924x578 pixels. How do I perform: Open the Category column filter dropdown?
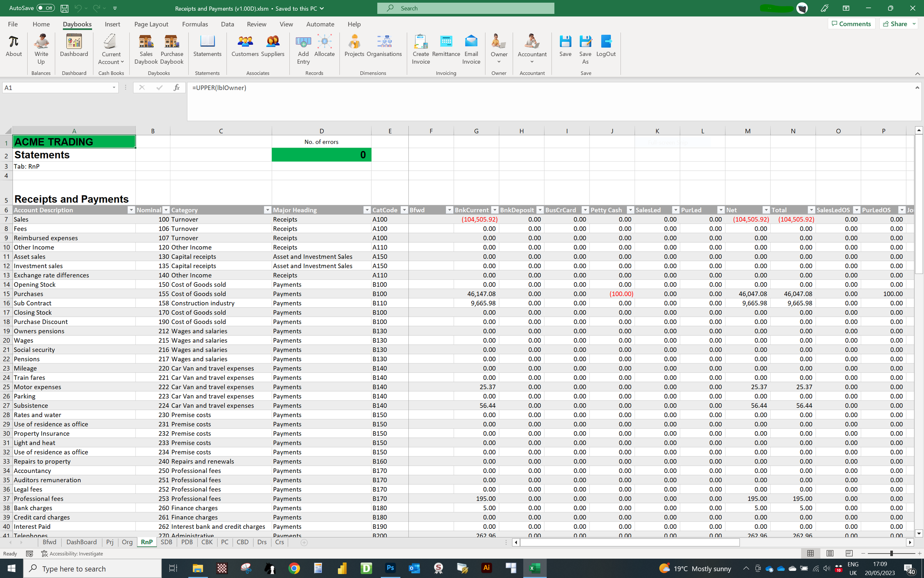pyautogui.click(x=267, y=210)
